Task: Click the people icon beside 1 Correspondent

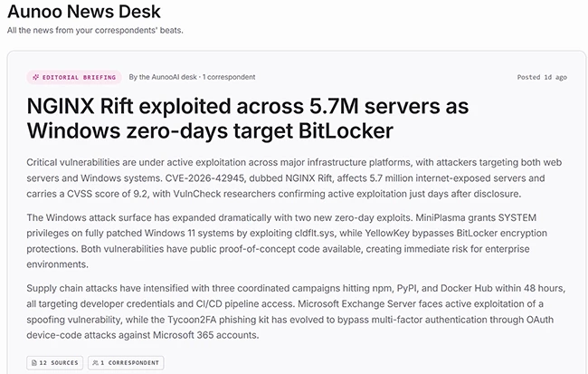Action: pyautogui.click(x=95, y=363)
